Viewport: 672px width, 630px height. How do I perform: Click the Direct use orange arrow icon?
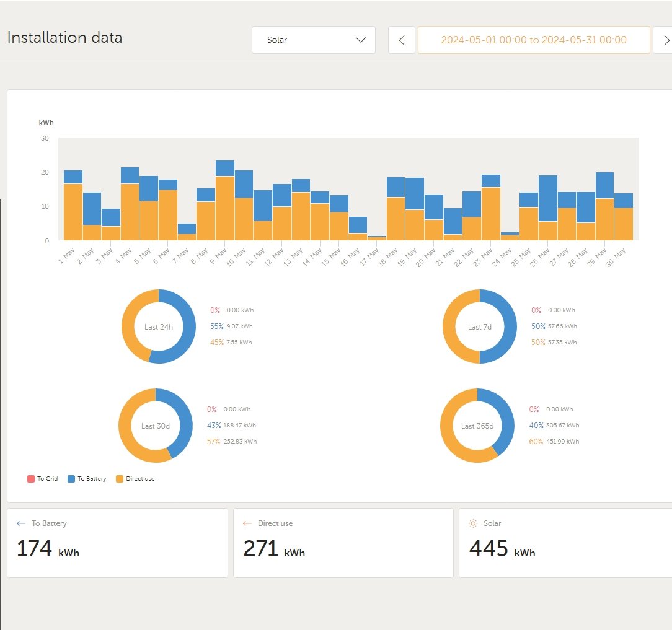click(247, 523)
